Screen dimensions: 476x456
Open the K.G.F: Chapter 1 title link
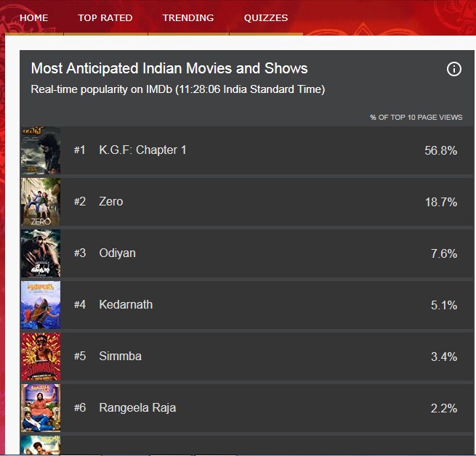142,150
